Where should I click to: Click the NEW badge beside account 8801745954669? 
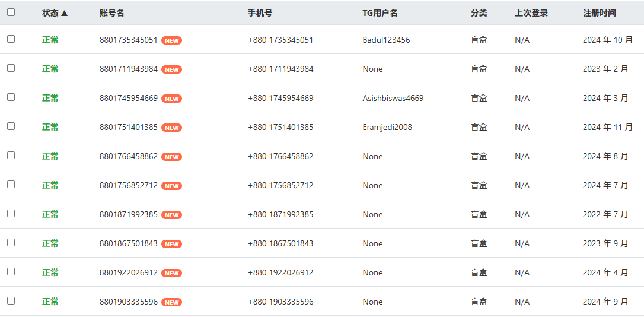171,99
